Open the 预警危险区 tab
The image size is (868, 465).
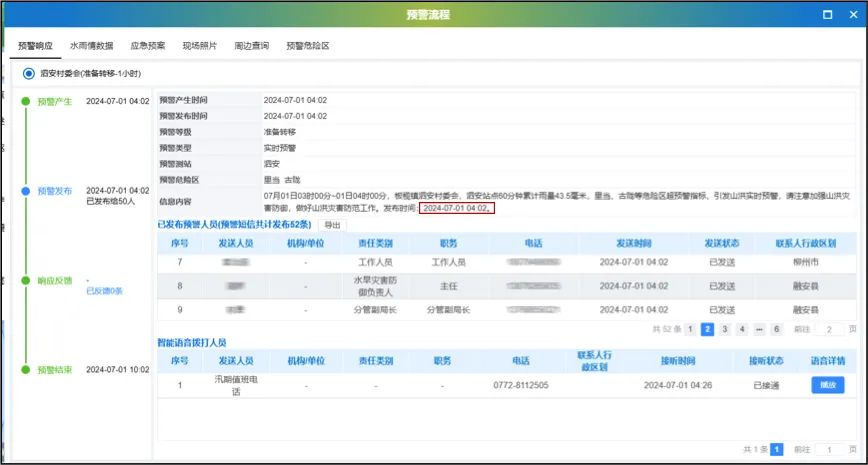tap(307, 46)
